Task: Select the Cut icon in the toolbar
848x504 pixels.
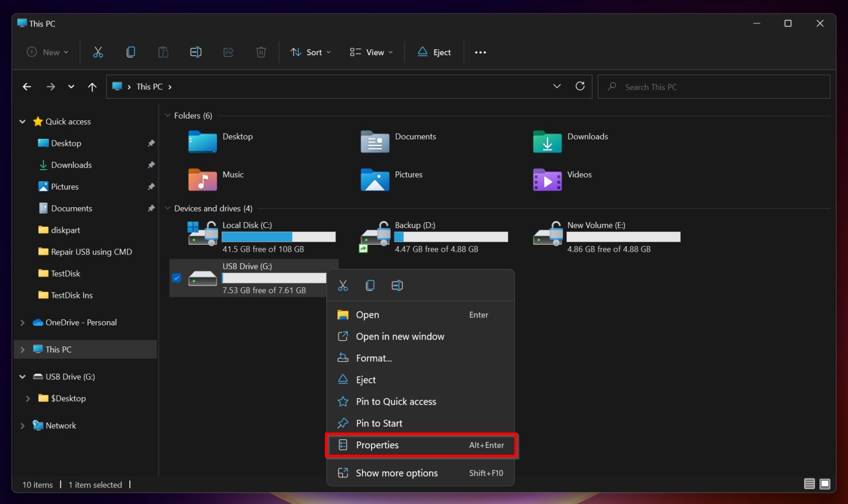Action: (x=98, y=52)
